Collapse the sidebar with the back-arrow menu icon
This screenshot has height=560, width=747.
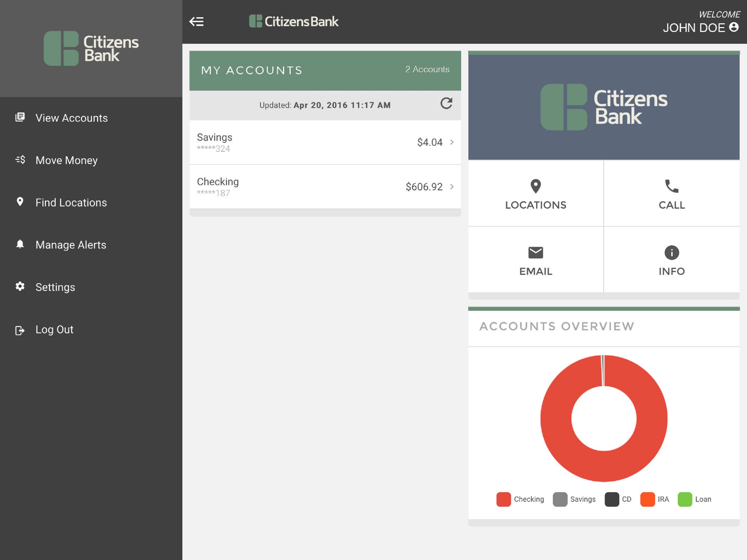coord(196,22)
